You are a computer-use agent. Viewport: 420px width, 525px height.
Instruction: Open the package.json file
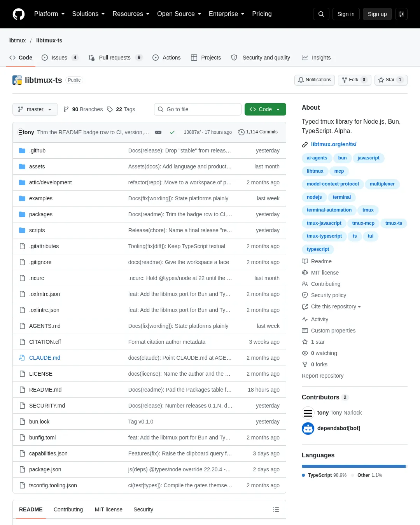(x=45, y=469)
